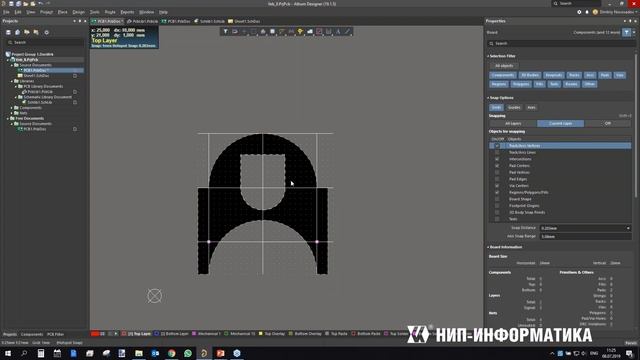Viewport: 640px width, 360px height.
Task: Collapse the Selection Filter section
Action: tap(488, 56)
